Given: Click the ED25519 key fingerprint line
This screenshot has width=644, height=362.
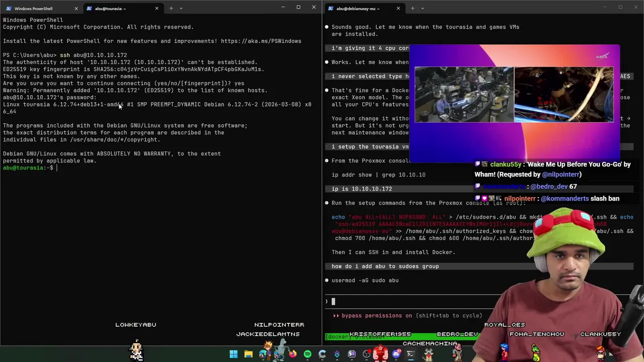Looking at the screenshot, I should pyautogui.click(x=133, y=69).
